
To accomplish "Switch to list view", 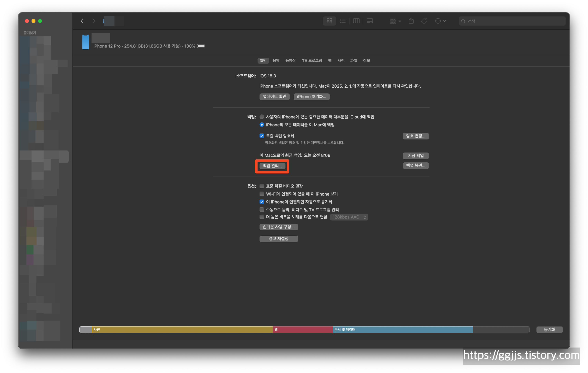I will [343, 21].
